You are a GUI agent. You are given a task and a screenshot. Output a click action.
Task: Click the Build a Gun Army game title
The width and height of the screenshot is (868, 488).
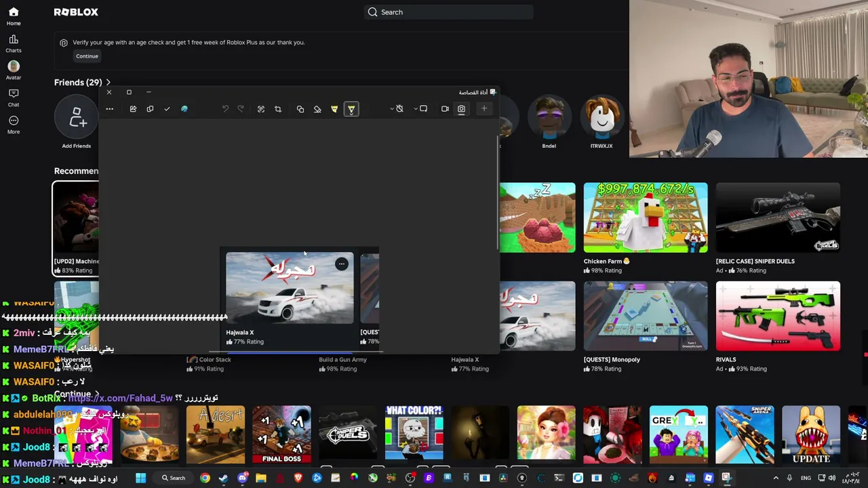click(342, 360)
